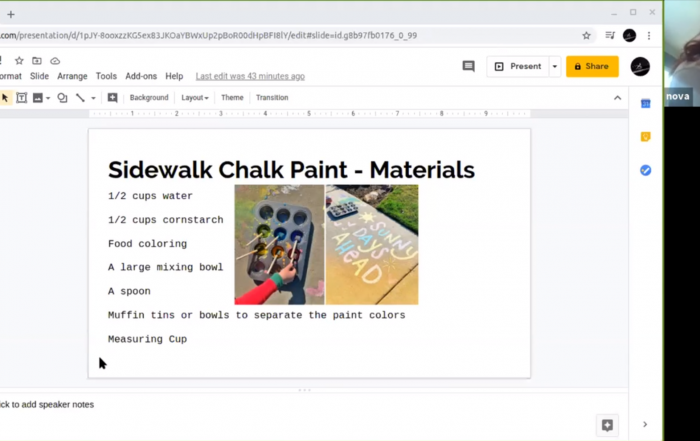Expand the Present options dropdown arrow
The height and width of the screenshot is (441, 700).
pyautogui.click(x=555, y=66)
